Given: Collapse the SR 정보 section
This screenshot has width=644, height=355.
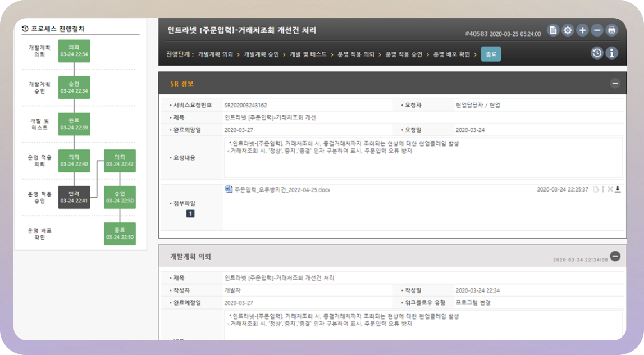Looking at the screenshot, I should tap(615, 83).
